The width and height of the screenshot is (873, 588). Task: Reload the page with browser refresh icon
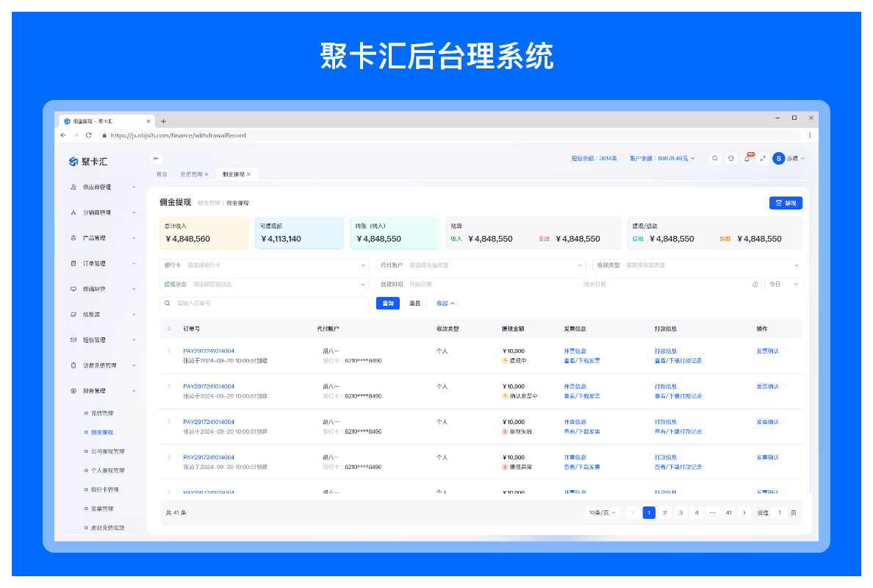(88, 135)
